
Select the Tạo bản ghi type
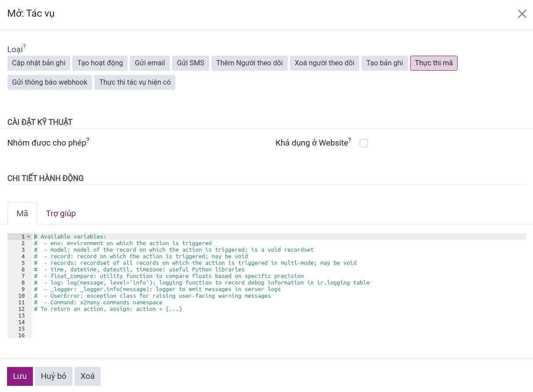(x=385, y=63)
